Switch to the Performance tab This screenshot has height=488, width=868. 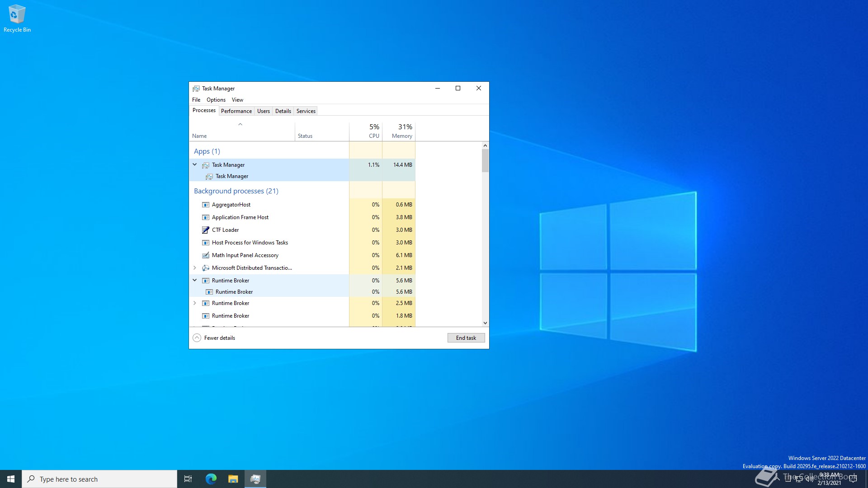click(236, 111)
